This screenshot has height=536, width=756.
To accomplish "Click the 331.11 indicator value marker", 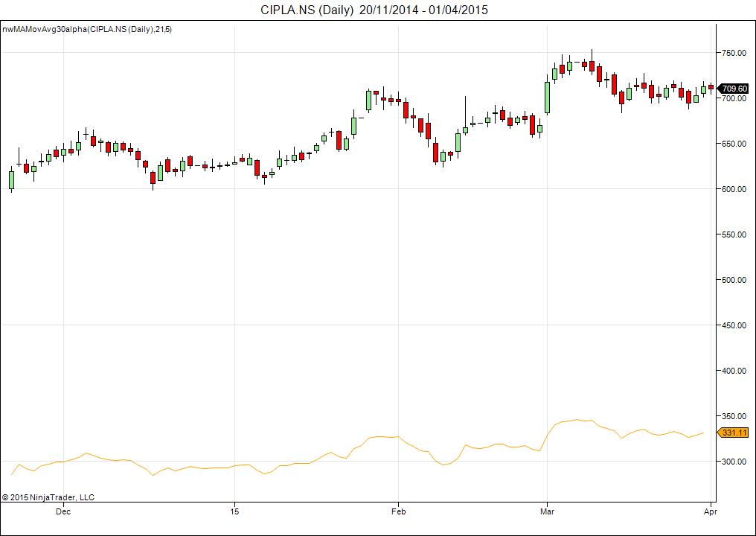I will pyautogui.click(x=734, y=433).
